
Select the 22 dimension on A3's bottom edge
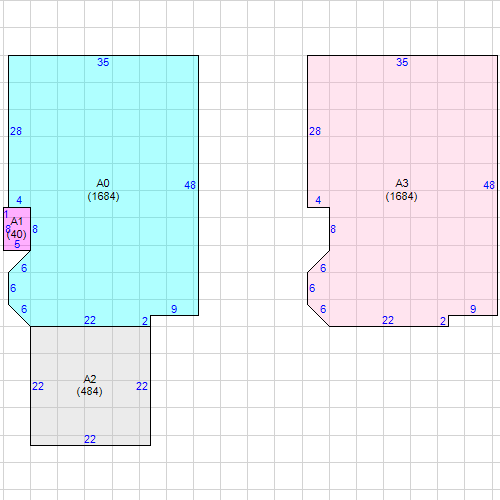(x=388, y=320)
